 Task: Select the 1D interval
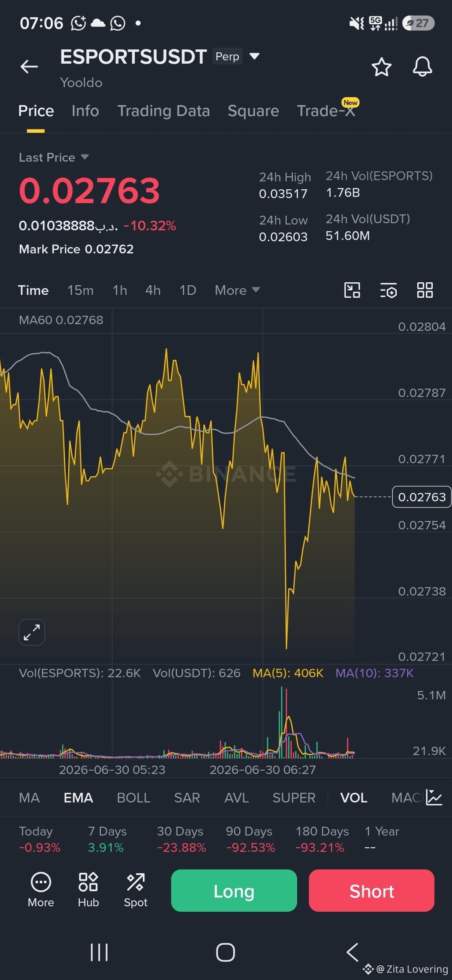[188, 290]
